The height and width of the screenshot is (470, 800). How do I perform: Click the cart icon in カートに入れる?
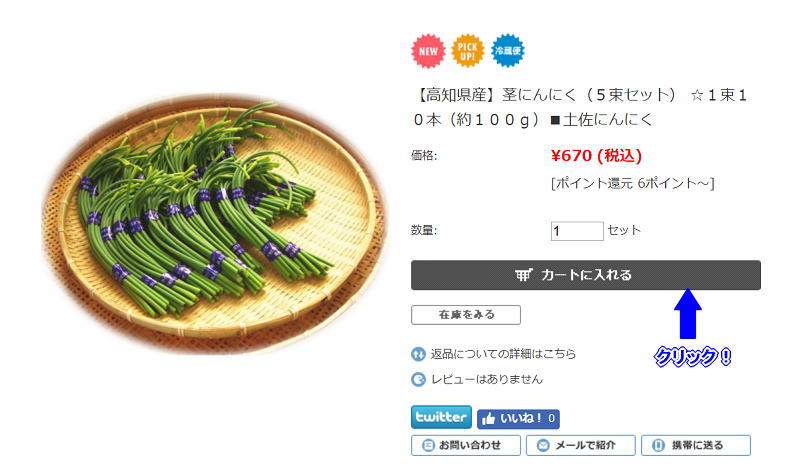[x=524, y=275]
